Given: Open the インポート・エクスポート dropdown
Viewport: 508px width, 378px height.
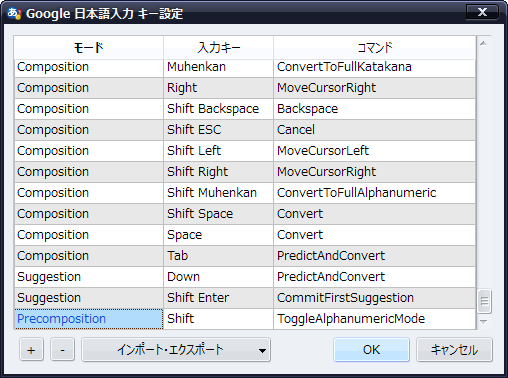Looking at the screenshot, I should click(176, 350).
